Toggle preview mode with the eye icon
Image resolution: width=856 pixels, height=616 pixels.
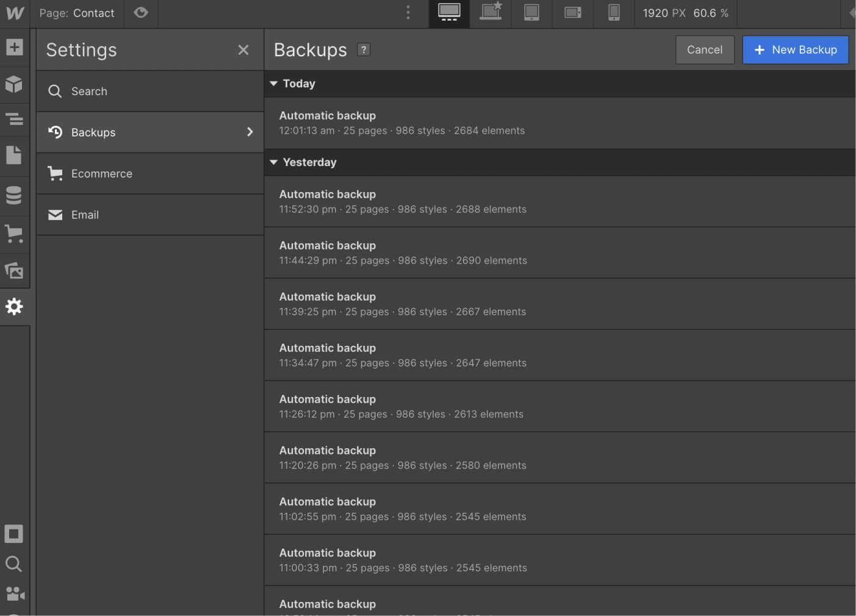pos(141,13)
